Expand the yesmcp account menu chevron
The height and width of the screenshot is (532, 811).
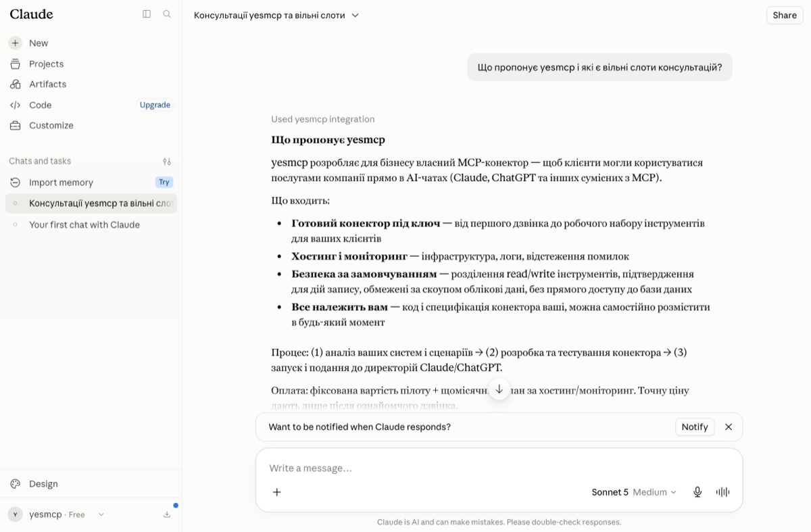tap(101, 514)
